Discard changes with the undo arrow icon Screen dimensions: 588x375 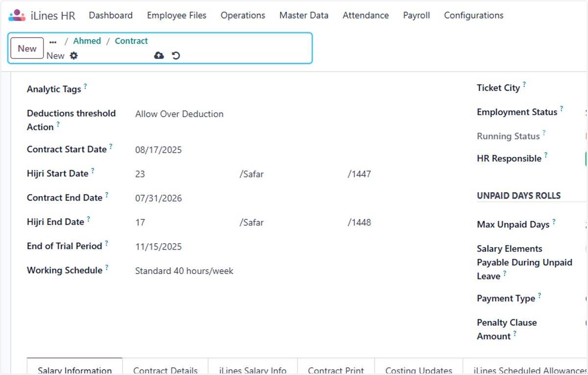point(176,55)
